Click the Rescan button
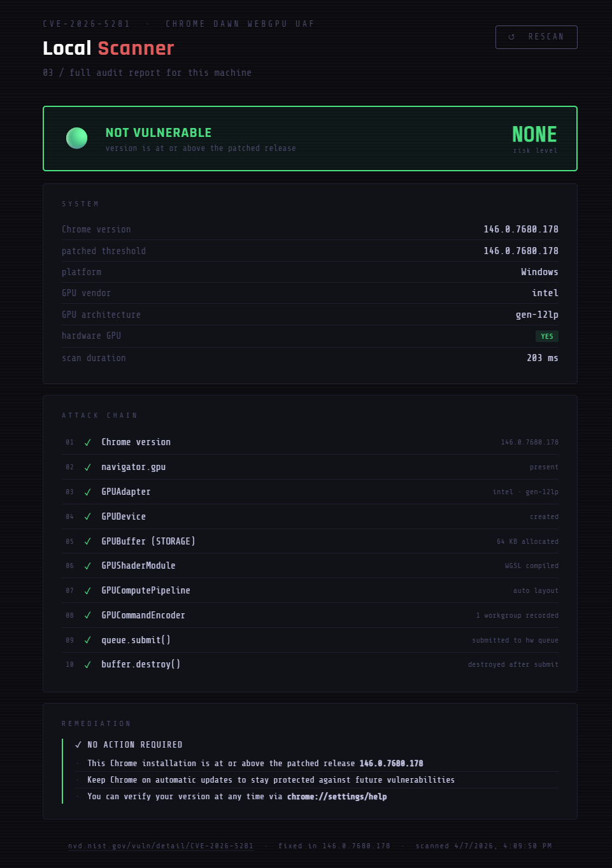 [x=536, y=37]
